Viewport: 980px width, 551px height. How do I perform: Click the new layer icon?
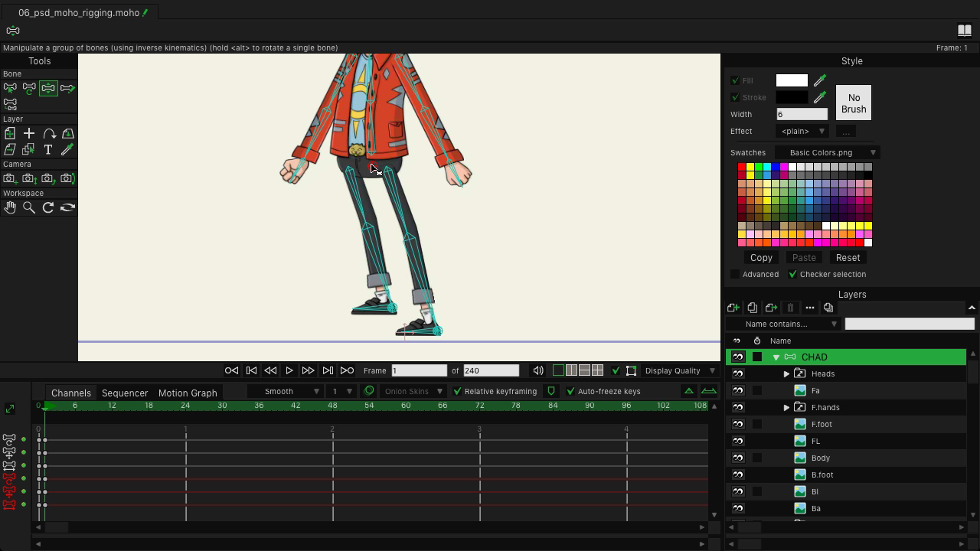click(733, 308)
